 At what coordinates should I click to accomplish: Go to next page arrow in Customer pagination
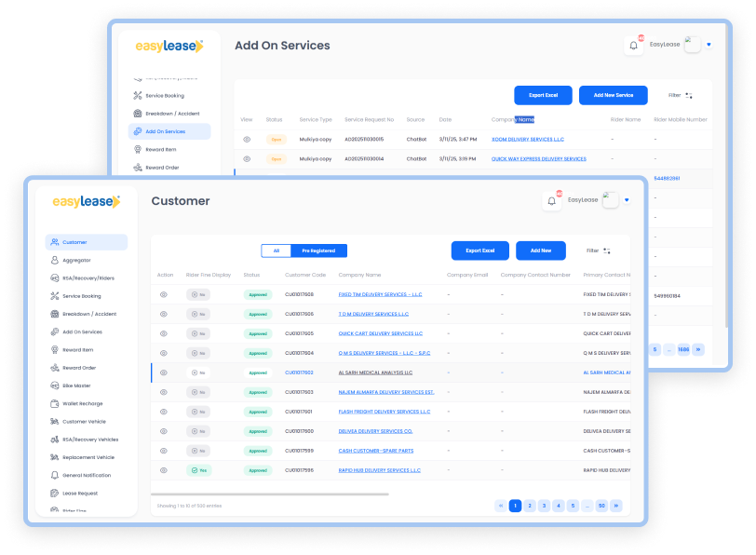pyautogui.click(x=615, y=506)
